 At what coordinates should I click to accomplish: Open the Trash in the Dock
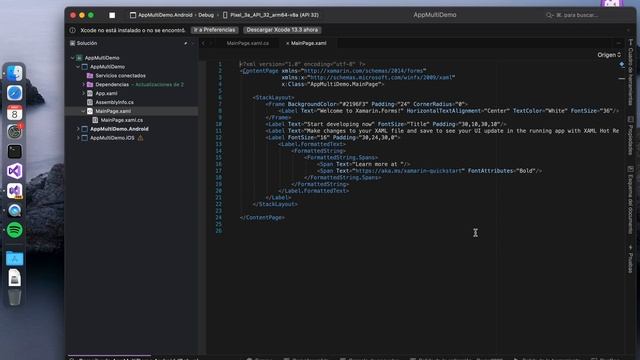[15, 298]
